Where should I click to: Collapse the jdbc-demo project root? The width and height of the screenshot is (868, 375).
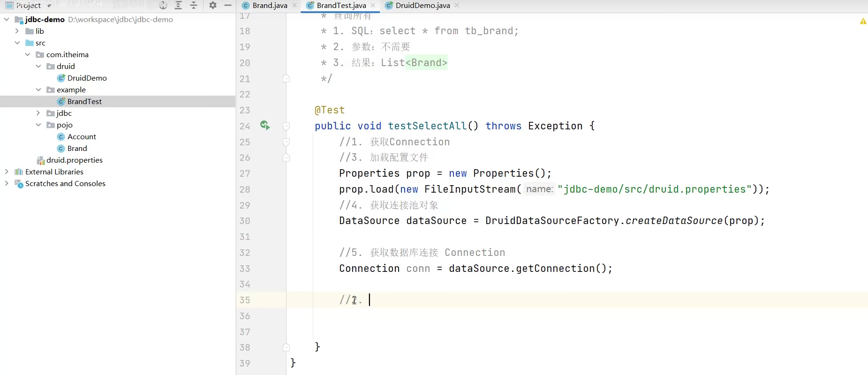pos(7,19)
